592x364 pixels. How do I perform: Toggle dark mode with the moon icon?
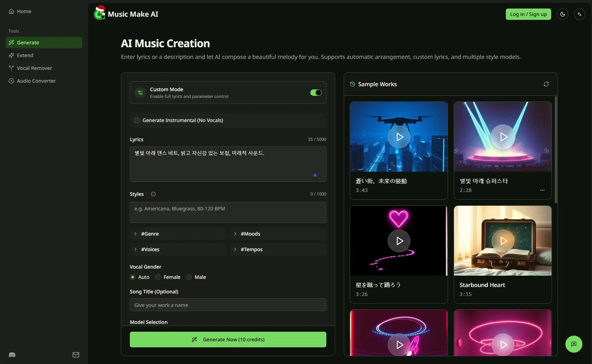(x=562, y=14)
